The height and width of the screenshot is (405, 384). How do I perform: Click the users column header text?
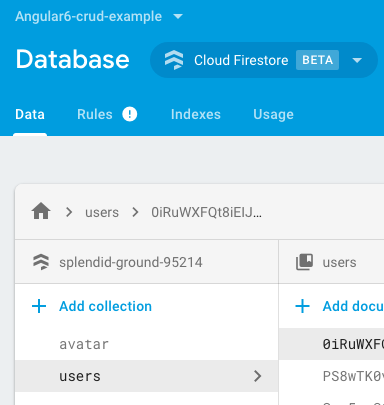pyautogui.click(x=339, y=263)
